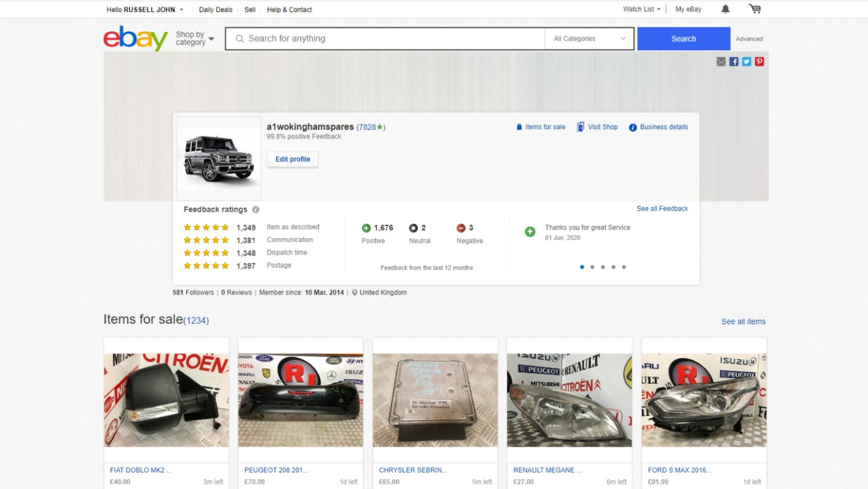
Task: Share the profile via the email envelope icon
Action: 721,61
